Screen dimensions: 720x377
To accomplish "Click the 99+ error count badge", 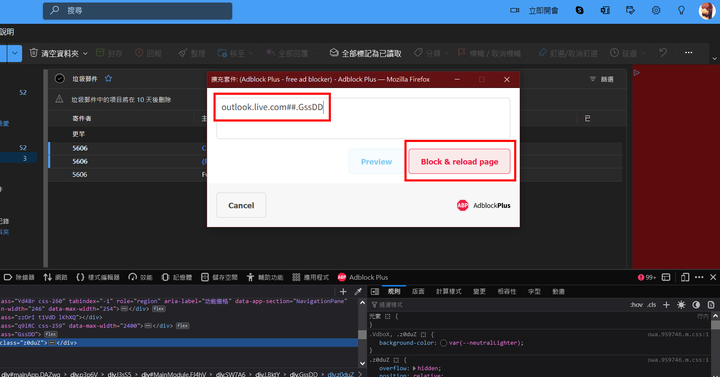I will [647, 277].
